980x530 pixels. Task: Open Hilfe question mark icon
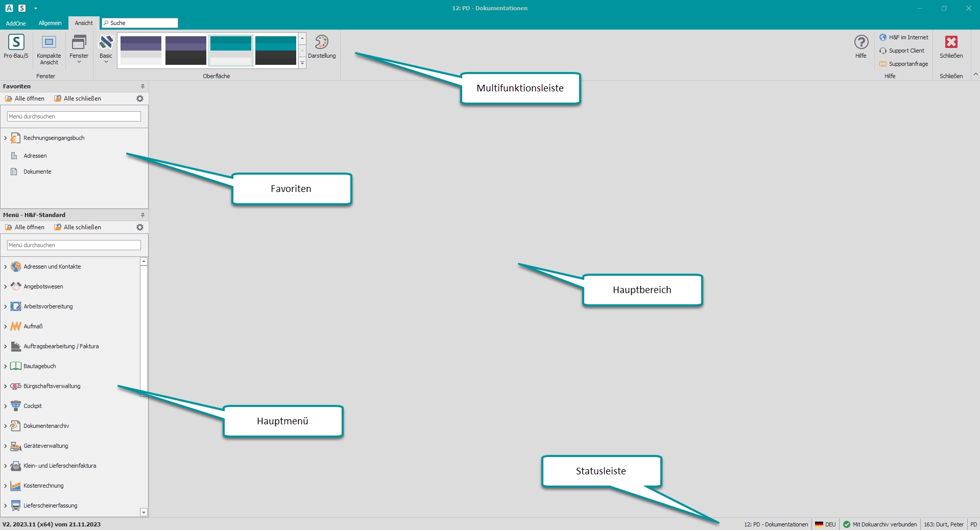(861, 43)
